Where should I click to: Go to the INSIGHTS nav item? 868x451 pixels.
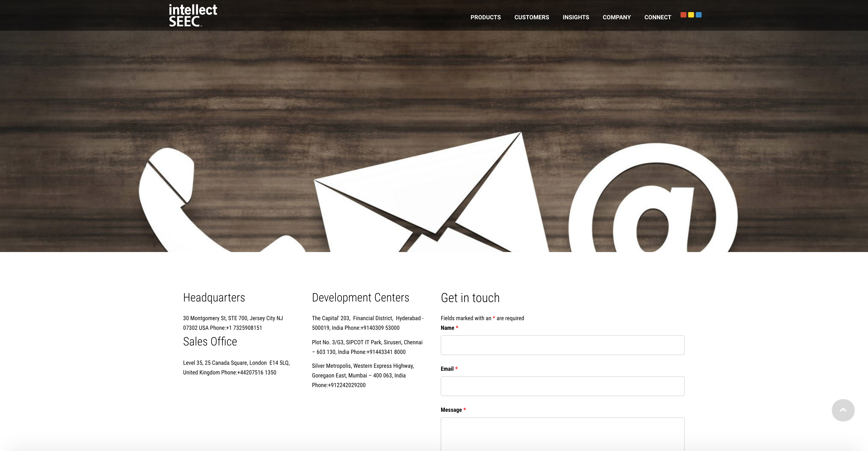click(576, 17)
